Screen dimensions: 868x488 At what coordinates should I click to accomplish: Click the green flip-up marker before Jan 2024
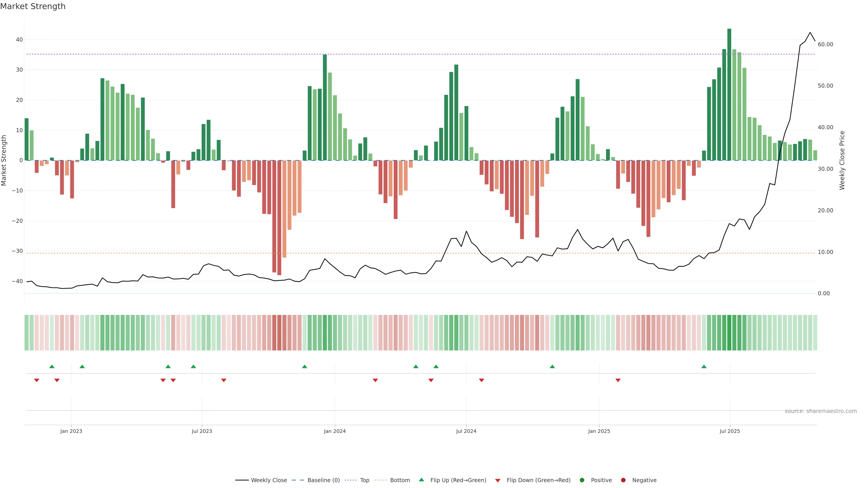(x=305, y=366)
